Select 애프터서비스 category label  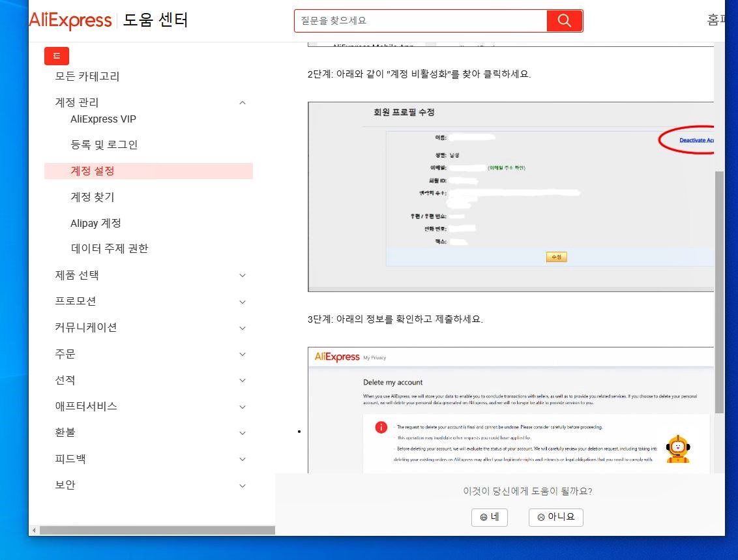pos(85,406)
